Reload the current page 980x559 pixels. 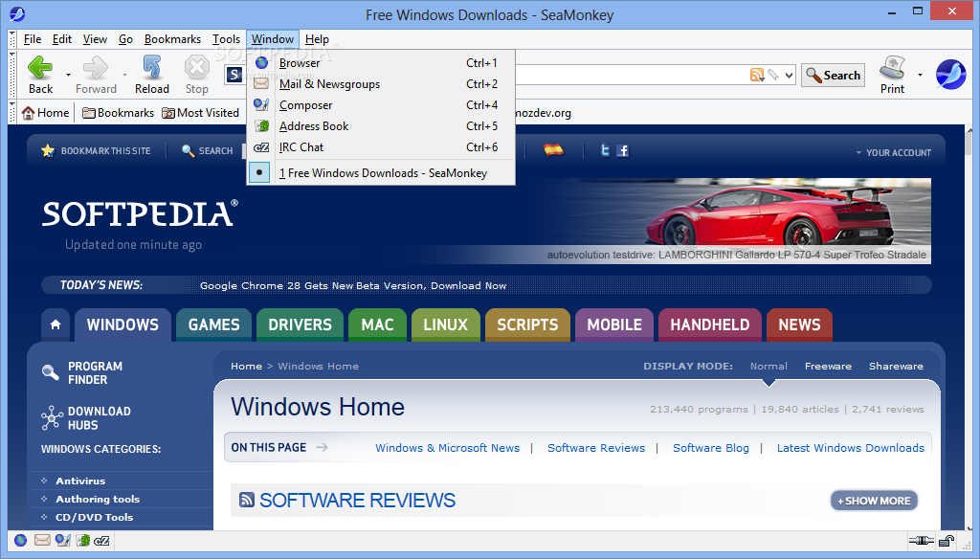152,68
